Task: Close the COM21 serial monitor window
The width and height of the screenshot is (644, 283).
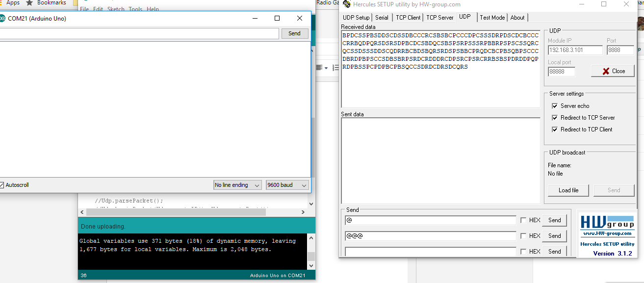Action: click(300, 18)
